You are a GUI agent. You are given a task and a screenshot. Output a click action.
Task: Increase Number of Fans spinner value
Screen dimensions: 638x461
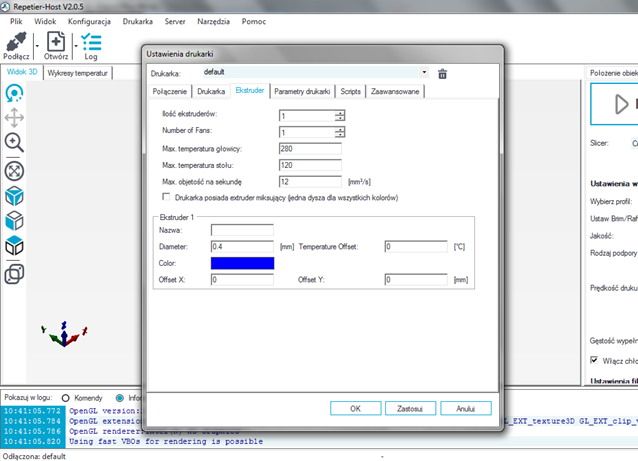(340, 129)
